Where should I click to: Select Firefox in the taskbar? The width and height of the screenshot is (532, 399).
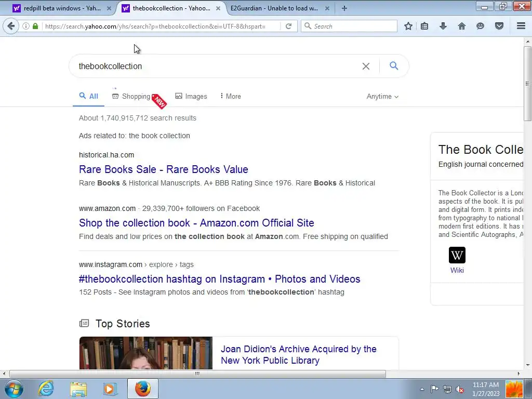click(143, 389)
